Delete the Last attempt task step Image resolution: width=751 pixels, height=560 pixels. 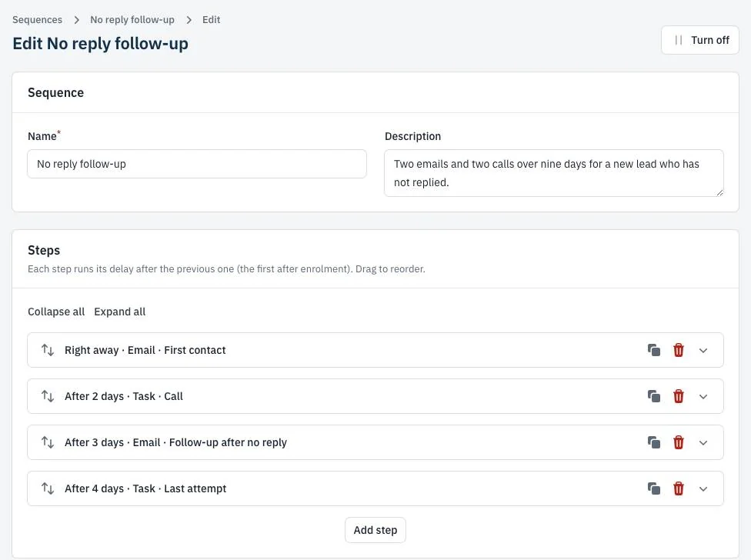tap(678, 488)
